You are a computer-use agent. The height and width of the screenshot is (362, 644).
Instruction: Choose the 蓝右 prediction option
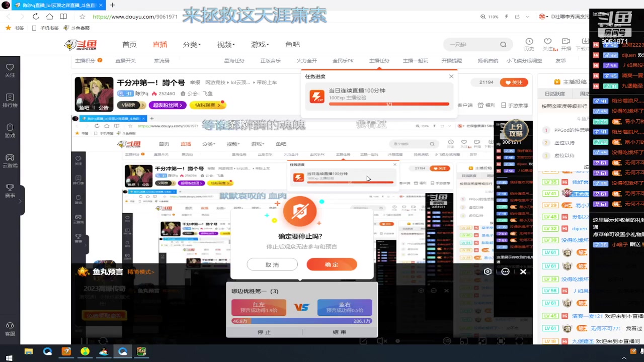[345, 307]
